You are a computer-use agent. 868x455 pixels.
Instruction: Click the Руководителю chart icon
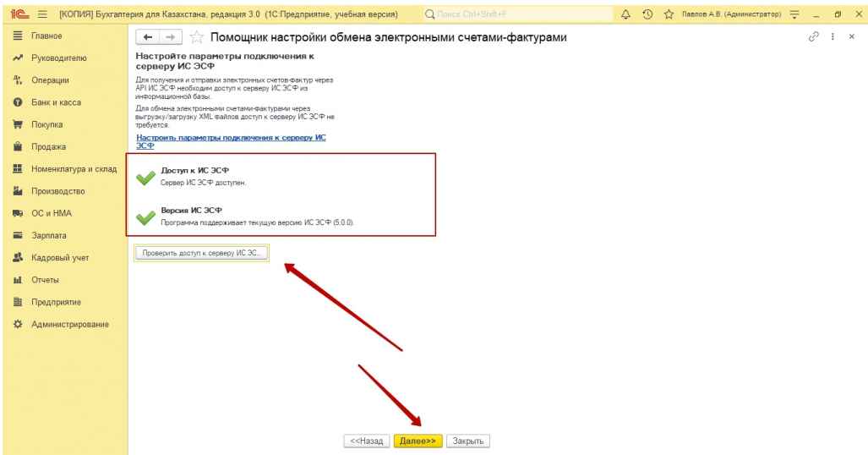tap(18, 58)
